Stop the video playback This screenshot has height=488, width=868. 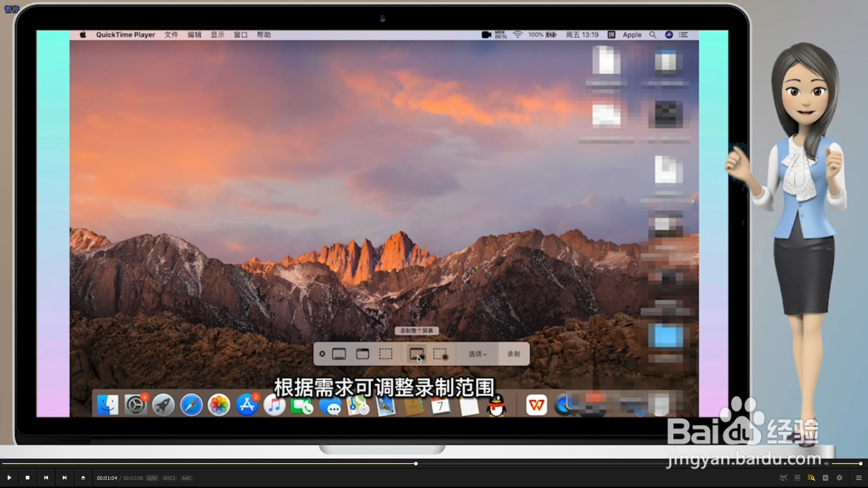28,478
